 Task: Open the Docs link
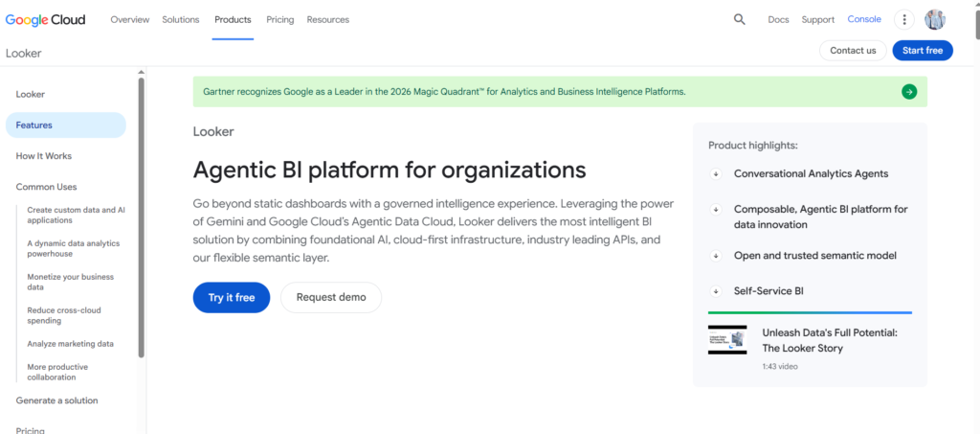[778, 19]
